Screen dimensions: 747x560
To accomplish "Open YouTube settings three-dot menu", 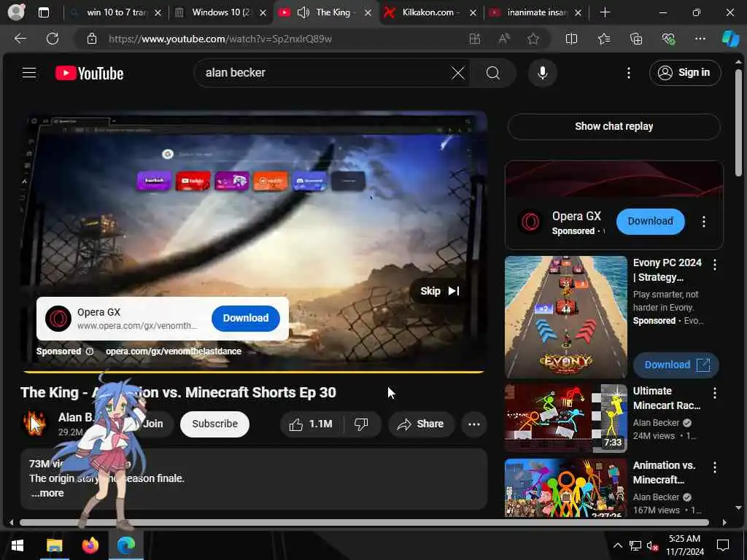I will (x=628, y=73).
